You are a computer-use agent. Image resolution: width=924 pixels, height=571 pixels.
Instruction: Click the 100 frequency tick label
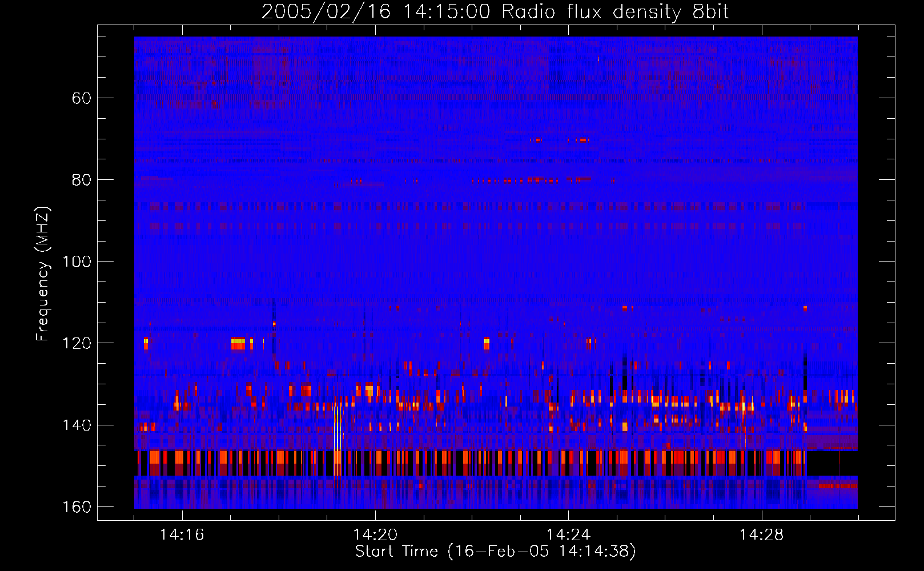(x=77, y=262)
